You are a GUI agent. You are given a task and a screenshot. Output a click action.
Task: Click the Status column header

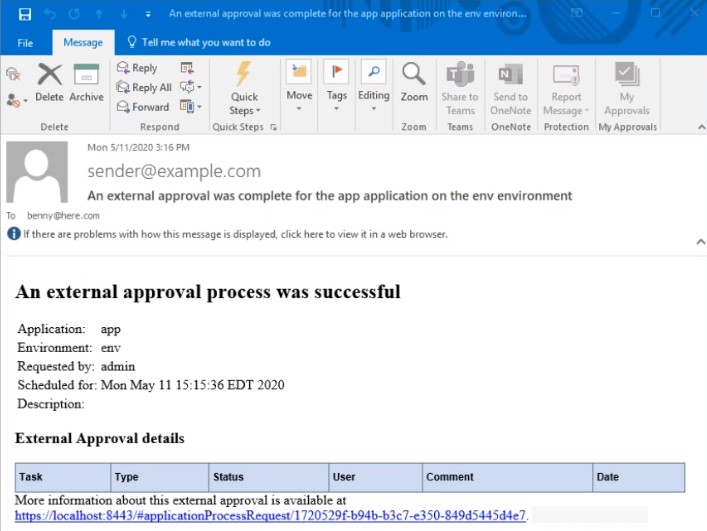(269, 477)
